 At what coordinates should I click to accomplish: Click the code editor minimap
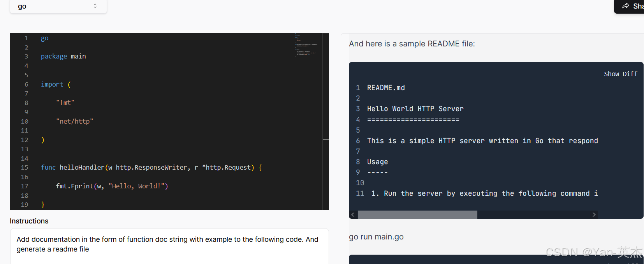pyautogui.click(x=309, y=45)
